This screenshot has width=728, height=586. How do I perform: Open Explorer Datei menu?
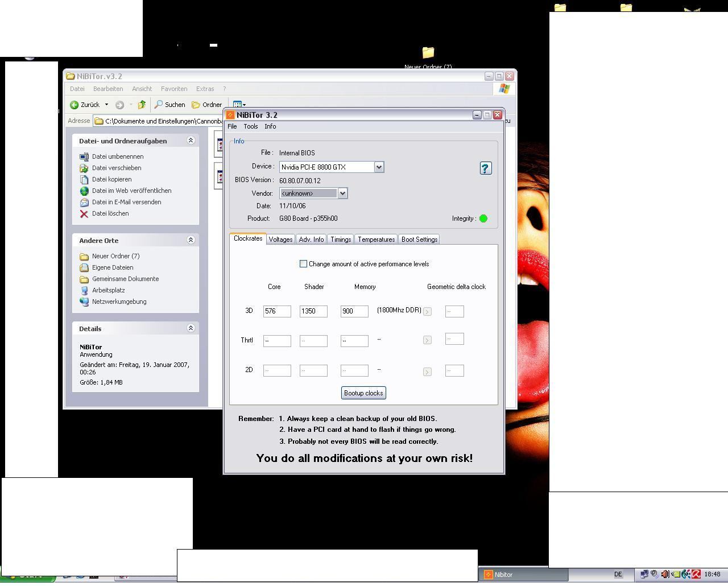[x=77, y=89]
